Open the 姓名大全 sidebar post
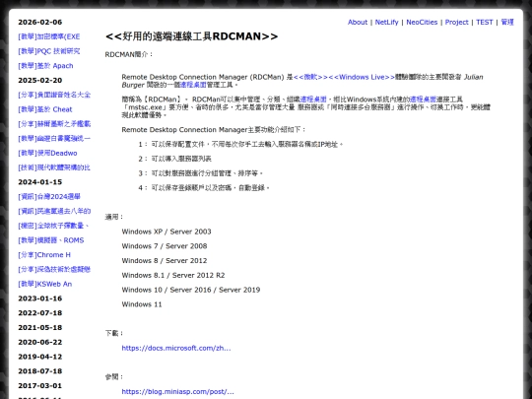 pyautogui.click(x=54, y=95)
